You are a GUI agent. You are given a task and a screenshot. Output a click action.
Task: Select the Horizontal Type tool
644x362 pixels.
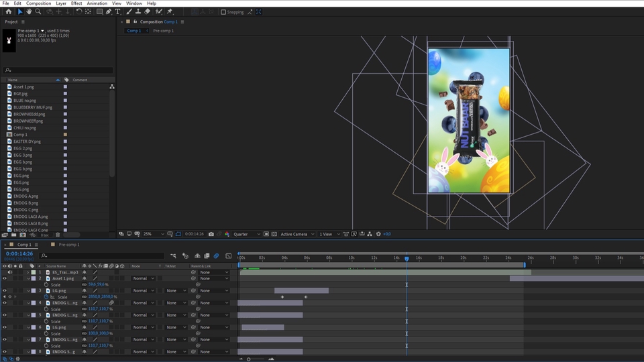[x=118, y=11]
